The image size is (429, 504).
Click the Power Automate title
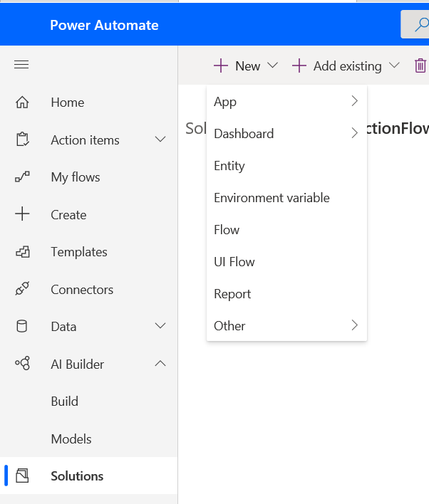(104, 25)
